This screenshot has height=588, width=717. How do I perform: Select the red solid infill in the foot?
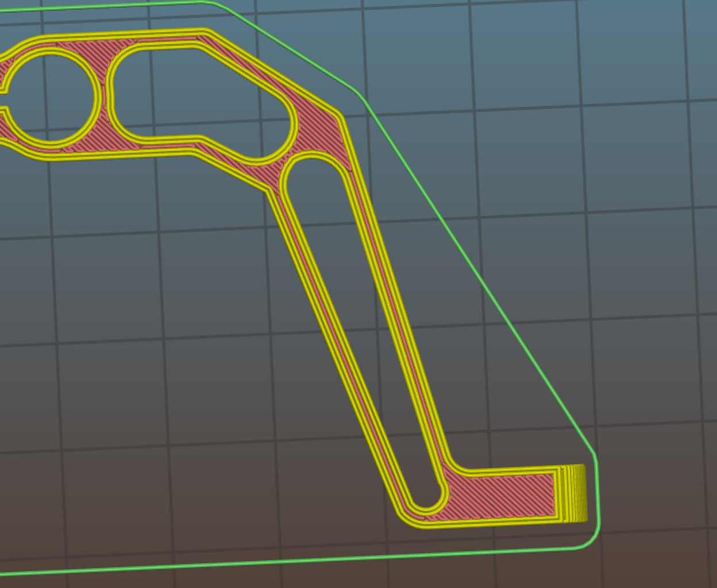point(506,495)
